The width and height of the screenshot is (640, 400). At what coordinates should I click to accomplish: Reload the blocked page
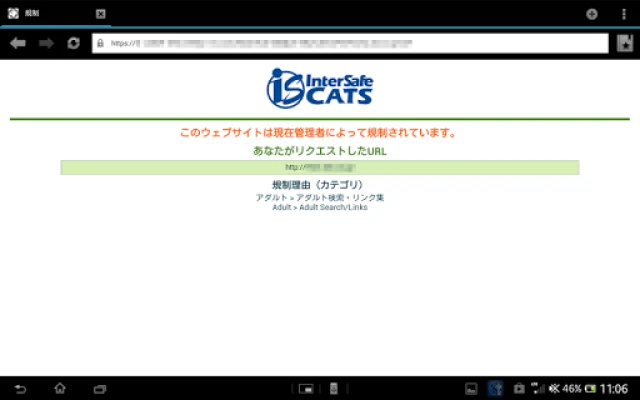[x=73, y=44]
